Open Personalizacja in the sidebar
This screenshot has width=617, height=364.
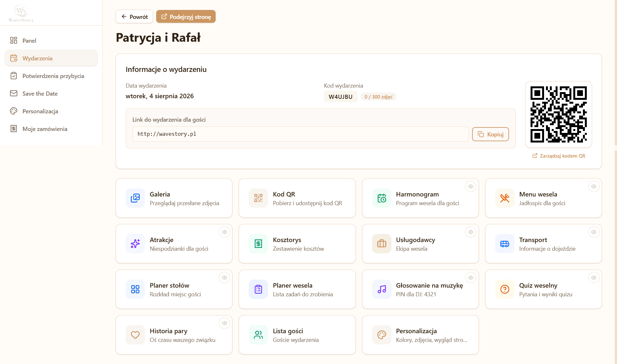pyautogui.click(x=51, y=111)
